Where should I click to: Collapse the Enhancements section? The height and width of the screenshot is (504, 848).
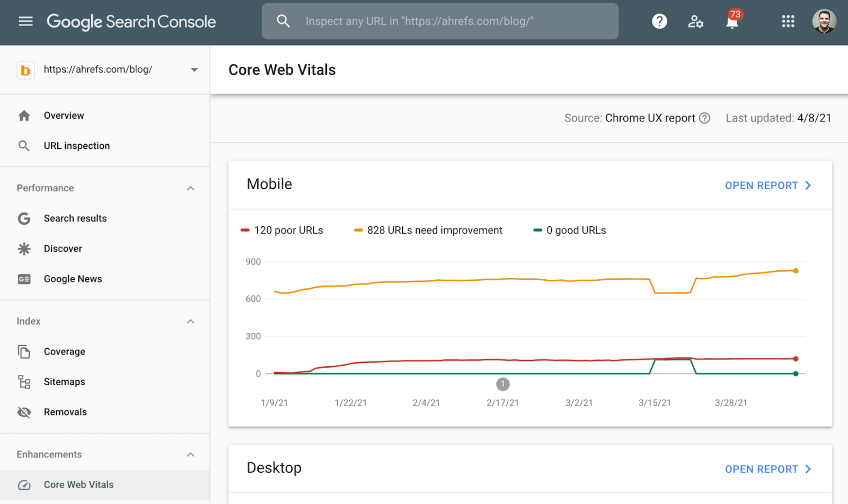point(191,454)
